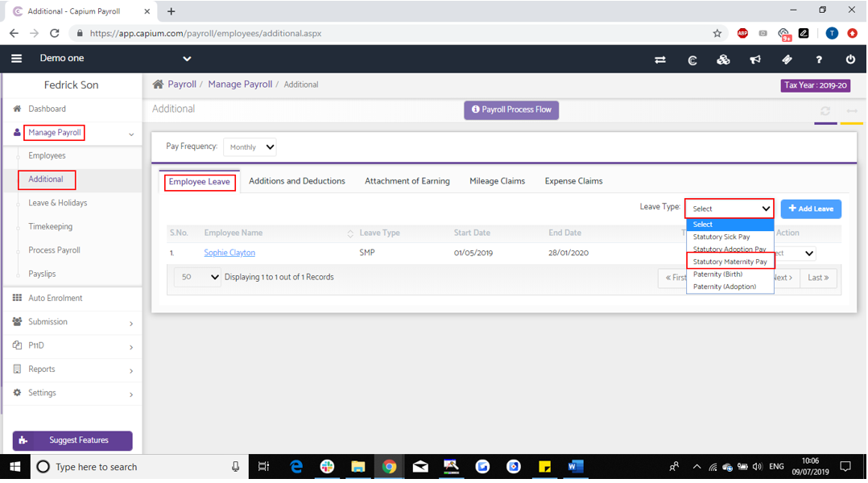
Task: Open the Pay Frequency Monthly dropdown
Action: click(x=250, y=147)
